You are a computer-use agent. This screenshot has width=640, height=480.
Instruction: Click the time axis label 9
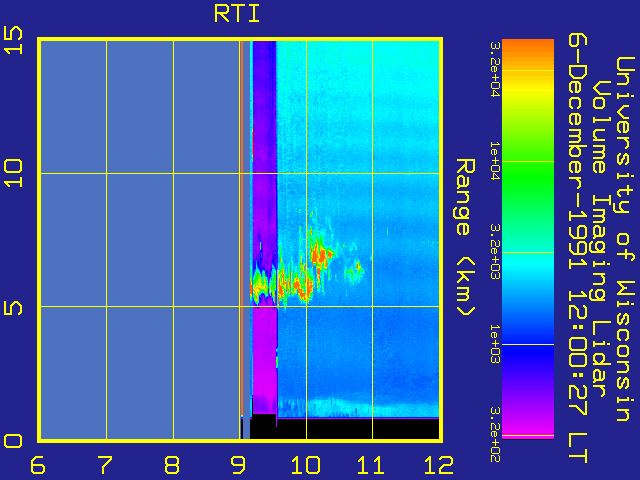tap(238, 465)
